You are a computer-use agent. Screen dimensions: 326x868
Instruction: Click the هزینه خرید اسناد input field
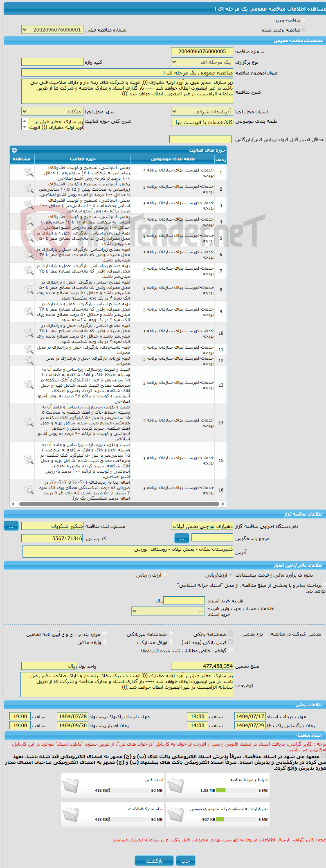[x=184, y=600]
